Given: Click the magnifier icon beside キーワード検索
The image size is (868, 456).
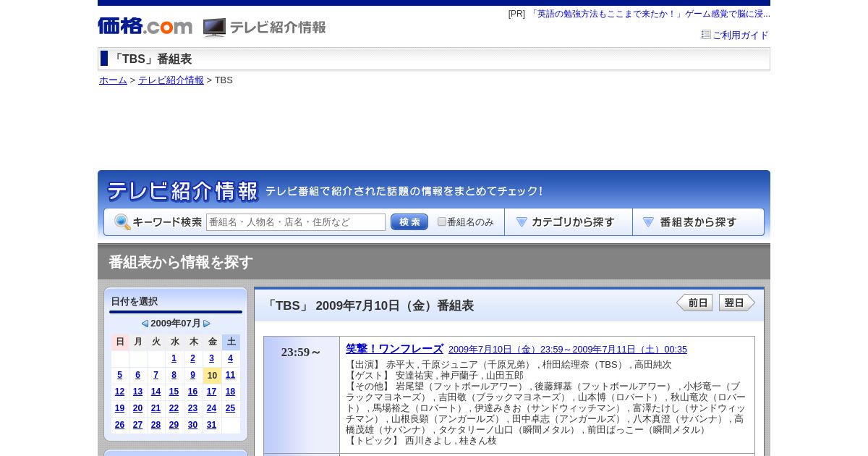Looking at the screenshot, I should tap(122, 222).
